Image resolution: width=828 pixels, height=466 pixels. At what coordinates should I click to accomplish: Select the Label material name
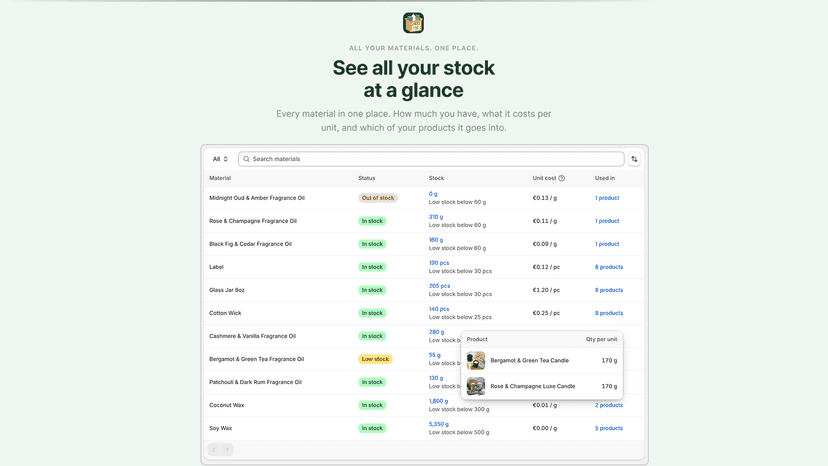coord(217,267)
